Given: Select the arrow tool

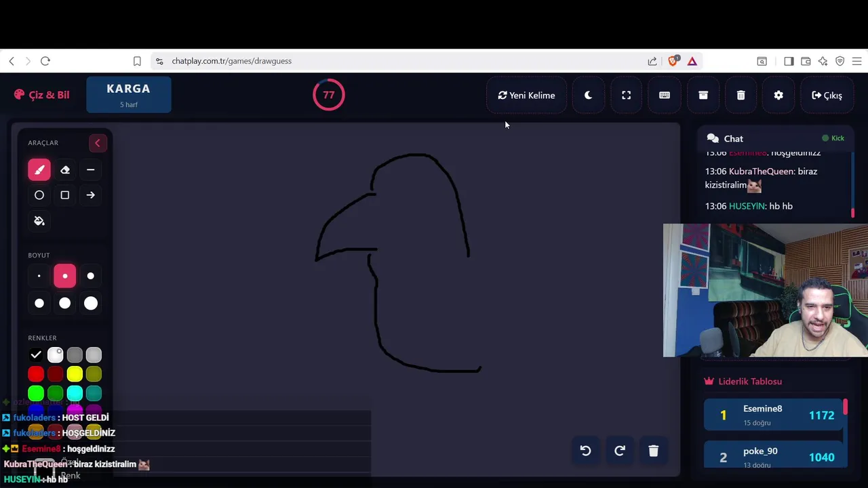Looking at the screenshot, I should pos(90,195).
